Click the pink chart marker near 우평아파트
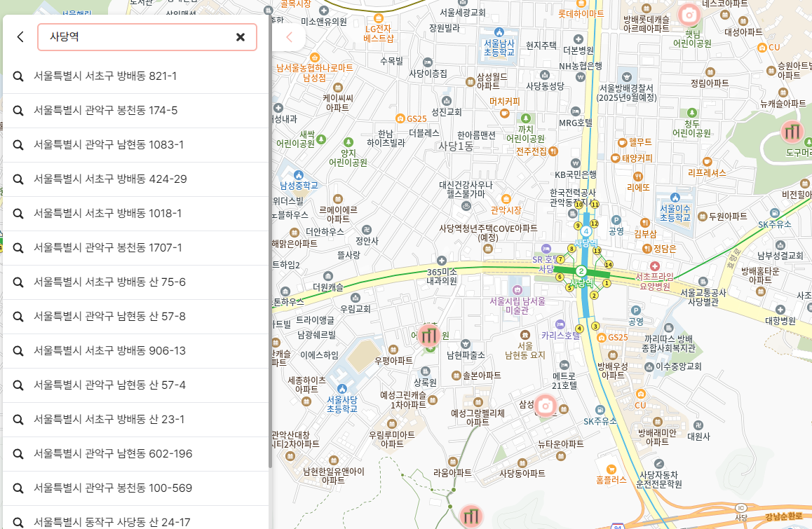Viewport: 812px width, 529px height. [428, 336]
